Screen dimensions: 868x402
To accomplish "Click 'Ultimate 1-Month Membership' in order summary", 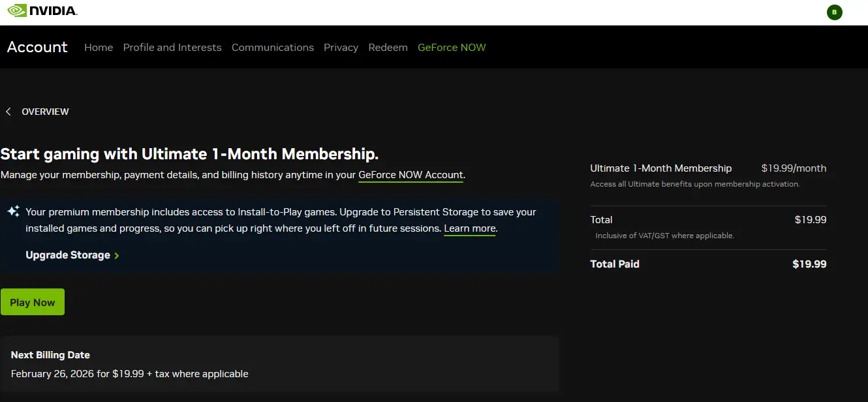I will pyautogui.click(x=661, y=168).
